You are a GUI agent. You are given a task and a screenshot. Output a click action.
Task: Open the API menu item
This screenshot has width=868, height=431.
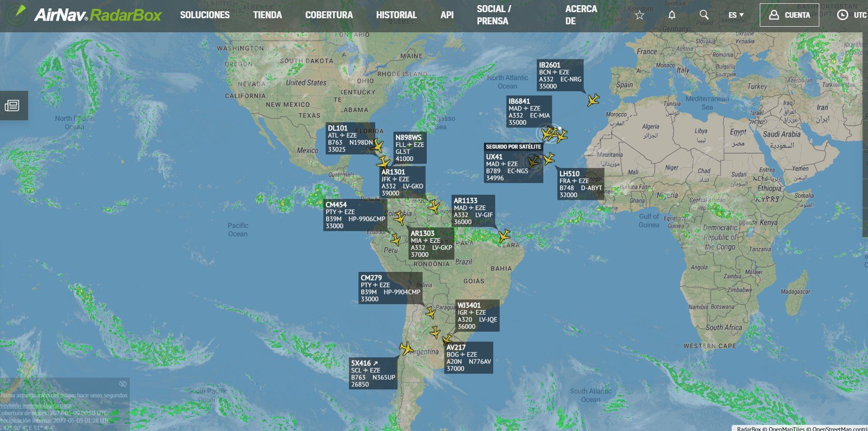[447, 15]
